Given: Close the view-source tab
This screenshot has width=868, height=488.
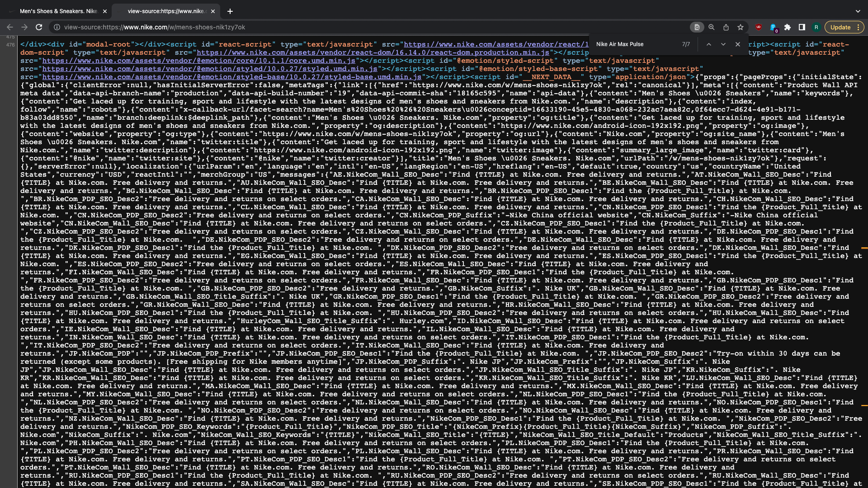Looking at the screenshot, I should 213,11.
